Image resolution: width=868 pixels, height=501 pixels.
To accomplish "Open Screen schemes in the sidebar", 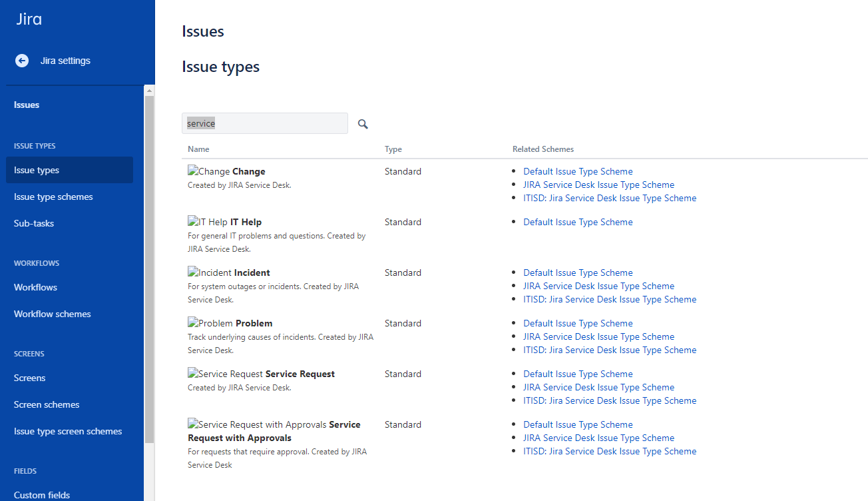I will click(47, 404).
